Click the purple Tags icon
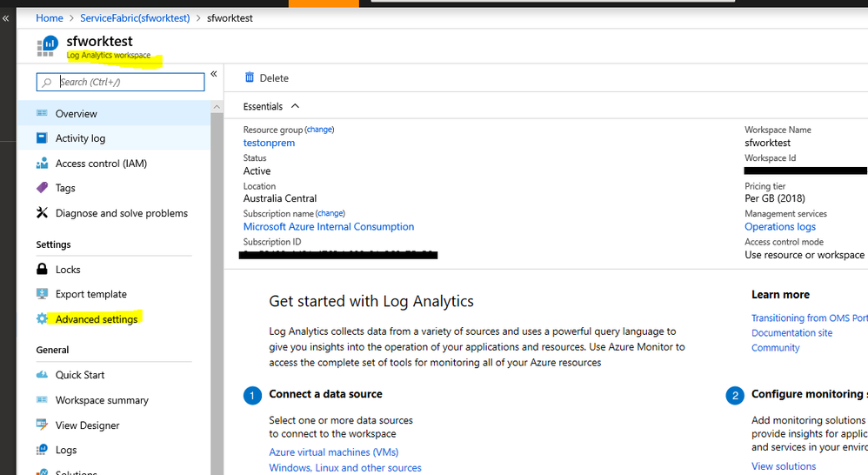The height and width of the screenshot is (475, 868). click(x=42, y=188)
